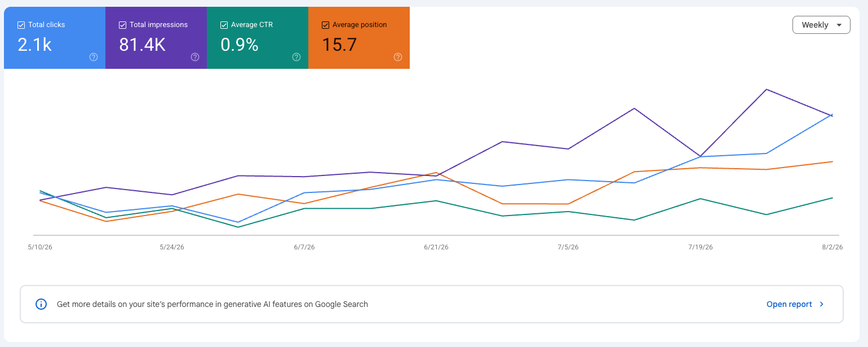
Task: Click help icon on Average CTR card
Action: pyautogui.click(x=296, y=57)
